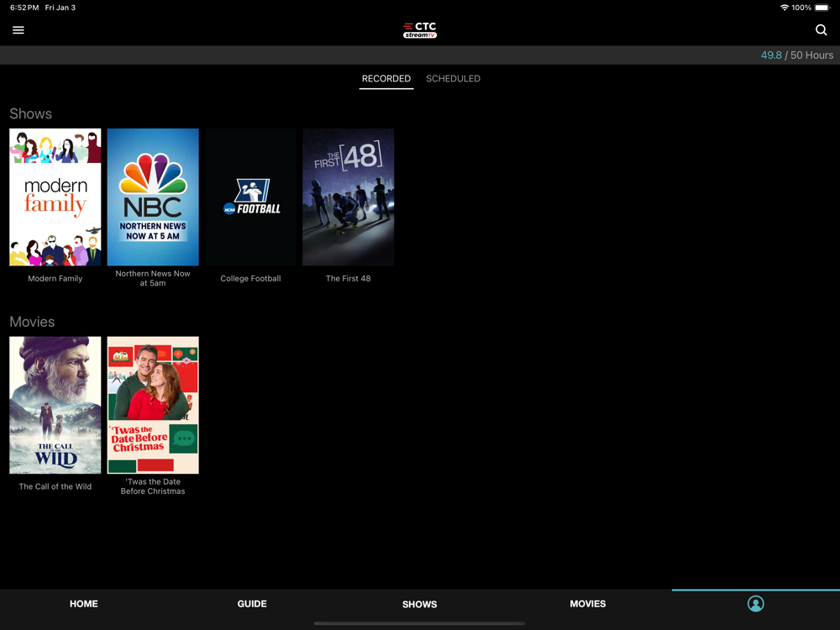Open the NCAA Football poster

pos(250,197)
